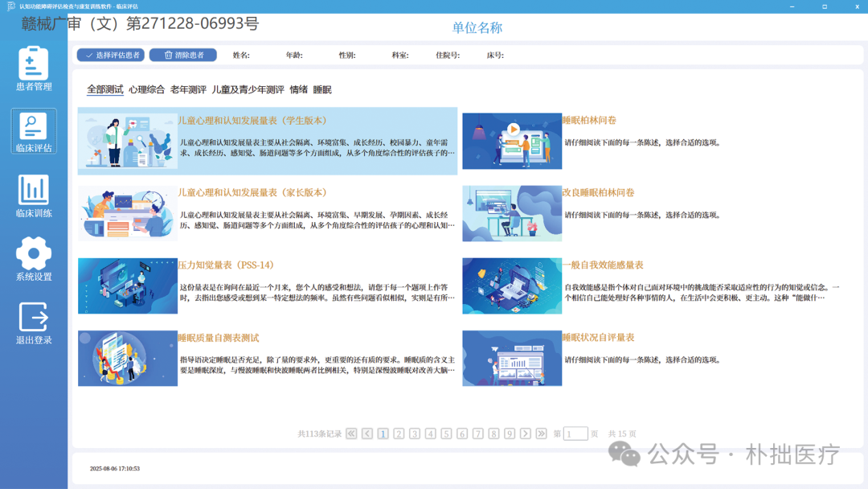
Task: Go to page 3 of results
Action: pos(415,434)
